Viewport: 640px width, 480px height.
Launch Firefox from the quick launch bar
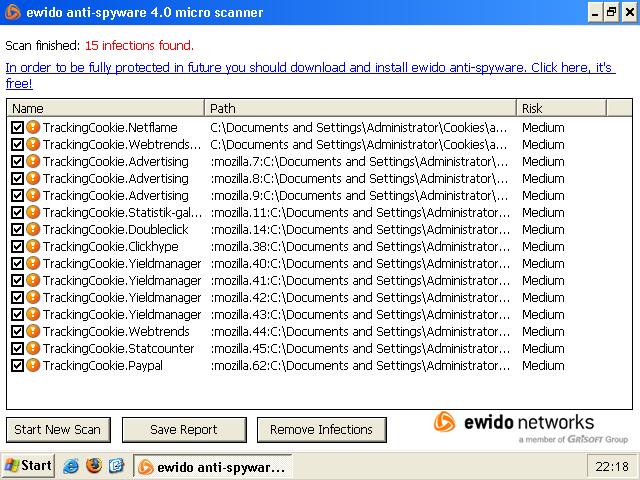click(94, 465)
